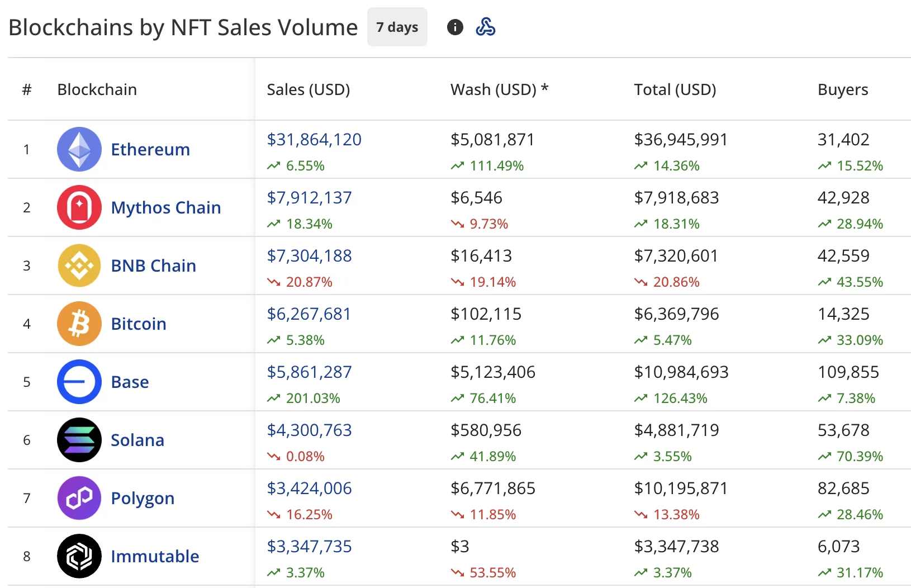The height and width of the screenshot is (588, 911).
Task: Sort the table by Sales (USD)
Action: pos(308,89)
